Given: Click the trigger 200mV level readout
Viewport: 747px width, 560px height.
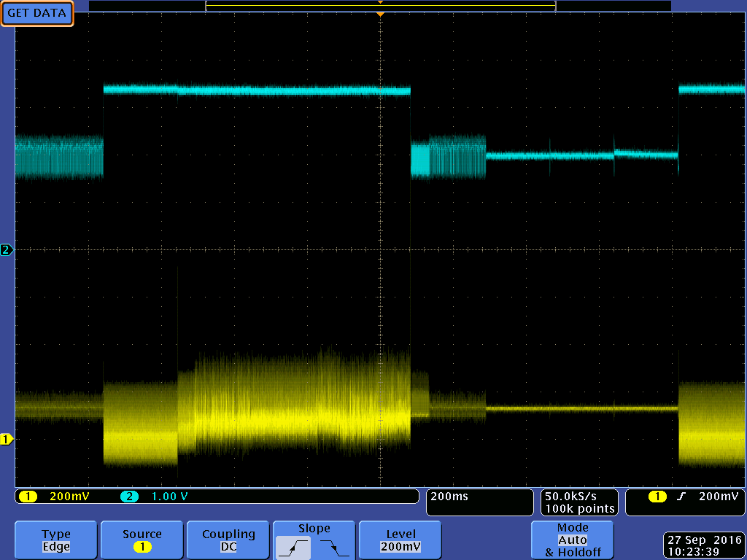Looking at the screenshot, I should pos(719,496).
